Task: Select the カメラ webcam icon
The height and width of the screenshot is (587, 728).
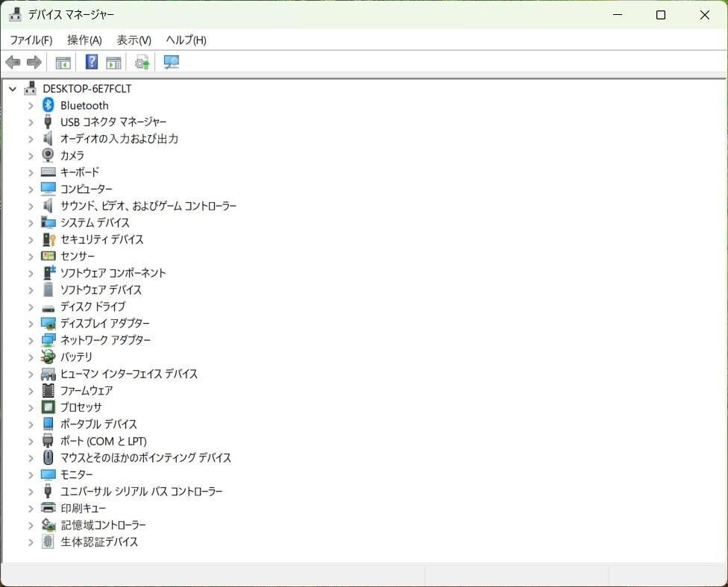Action: click(x=48, y=155)
